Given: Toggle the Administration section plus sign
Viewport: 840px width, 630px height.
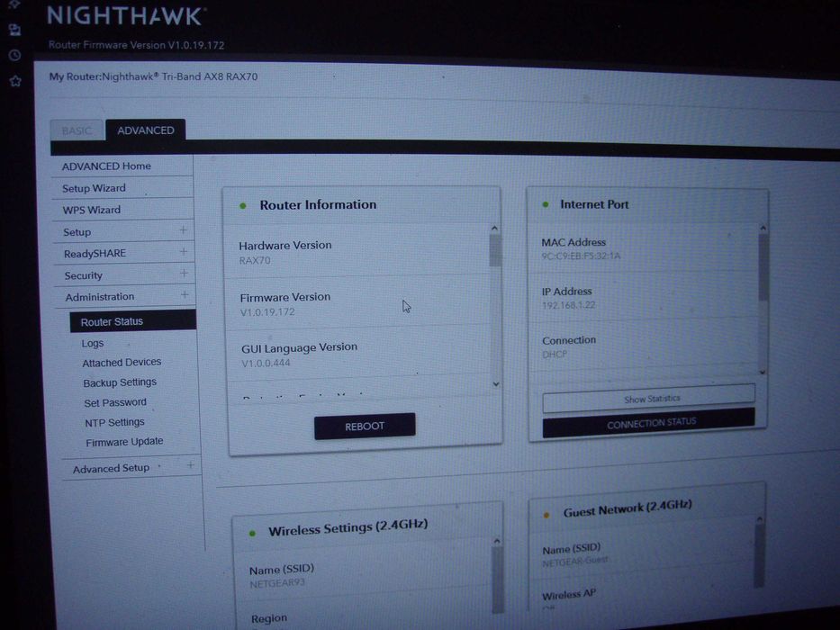Looking at the screenshot, I should pyautogui.click(x=185, y=294).
